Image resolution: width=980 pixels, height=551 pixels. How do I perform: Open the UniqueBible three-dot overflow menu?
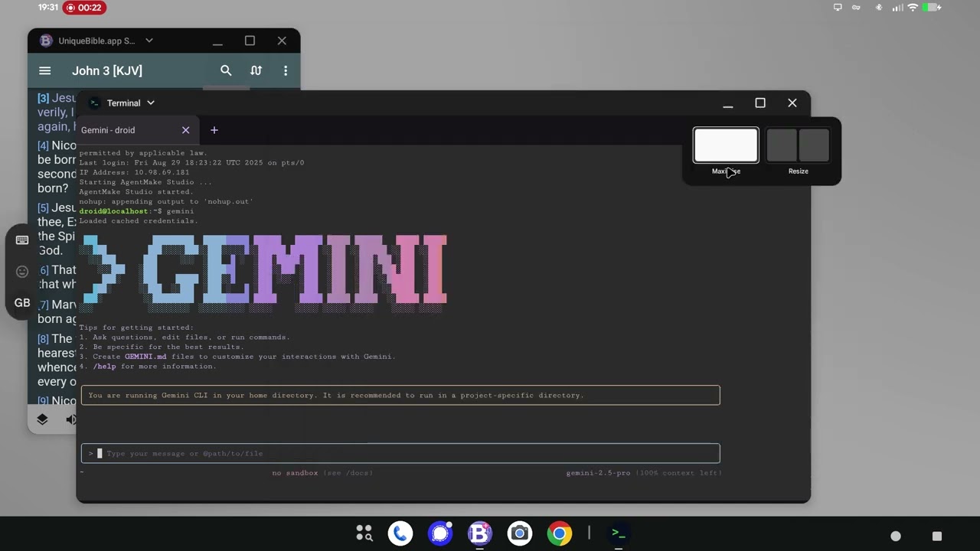286,70
